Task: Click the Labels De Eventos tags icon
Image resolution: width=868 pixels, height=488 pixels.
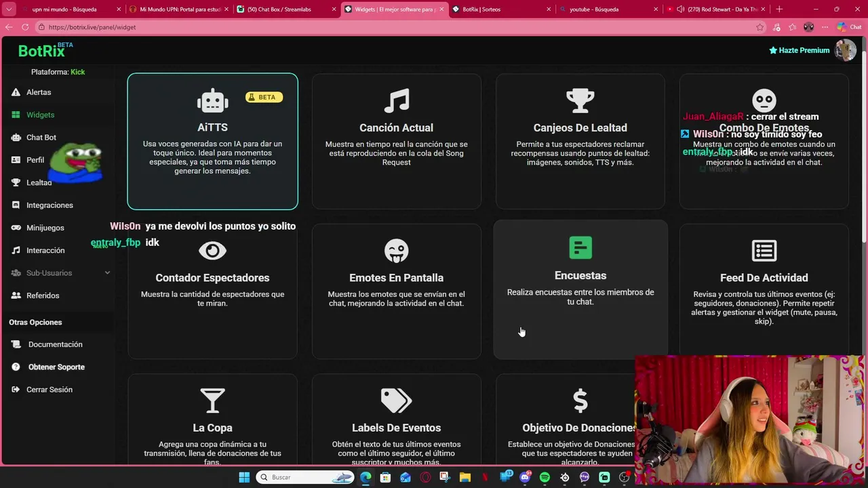Action: pos(396,401)
